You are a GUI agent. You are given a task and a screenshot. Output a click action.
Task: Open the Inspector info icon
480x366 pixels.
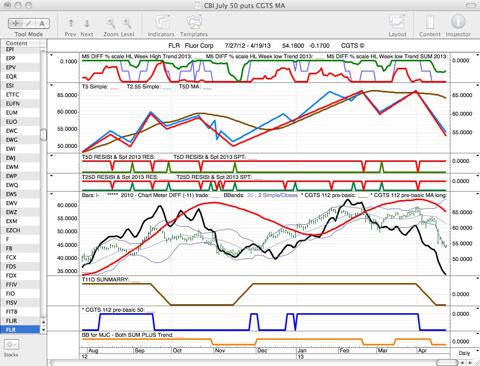(458, 22)
